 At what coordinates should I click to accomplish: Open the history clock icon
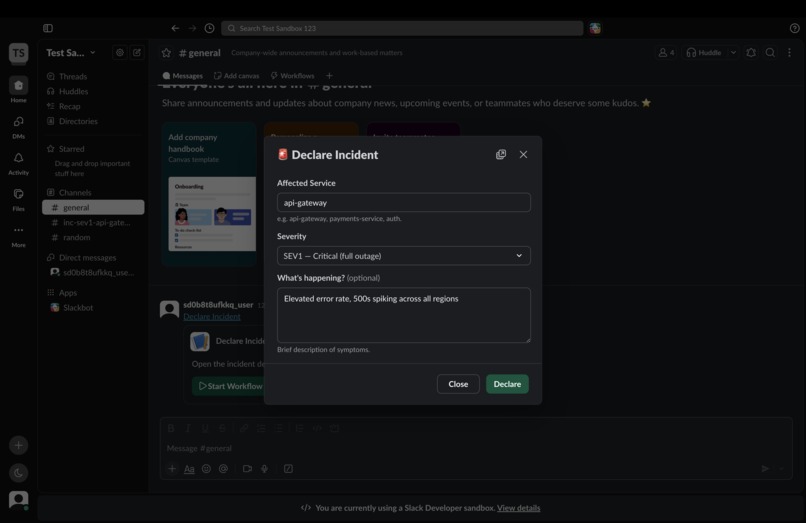point(209,28)
